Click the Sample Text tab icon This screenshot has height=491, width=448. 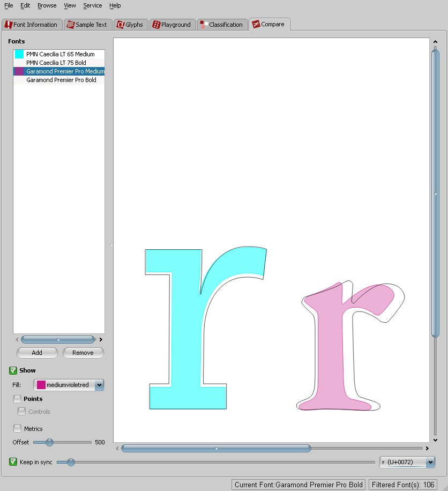point(70,25)
